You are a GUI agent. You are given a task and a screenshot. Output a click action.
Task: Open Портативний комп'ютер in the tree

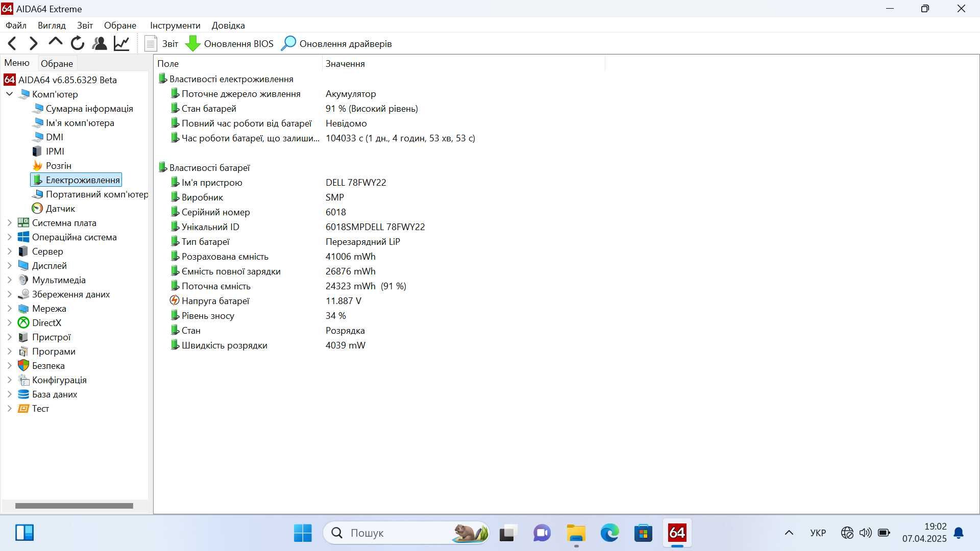(x=90, y=194)
